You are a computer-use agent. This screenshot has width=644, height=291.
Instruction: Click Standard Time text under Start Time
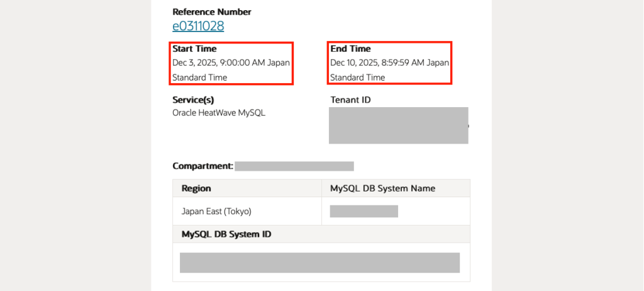pyautogui.click(x=199, y=77)
